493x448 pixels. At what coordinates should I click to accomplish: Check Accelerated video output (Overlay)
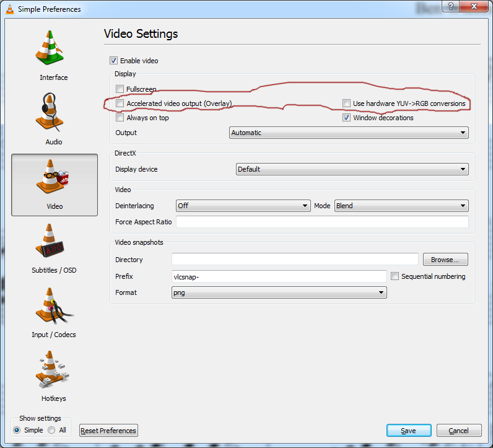(x=120, y=103)
